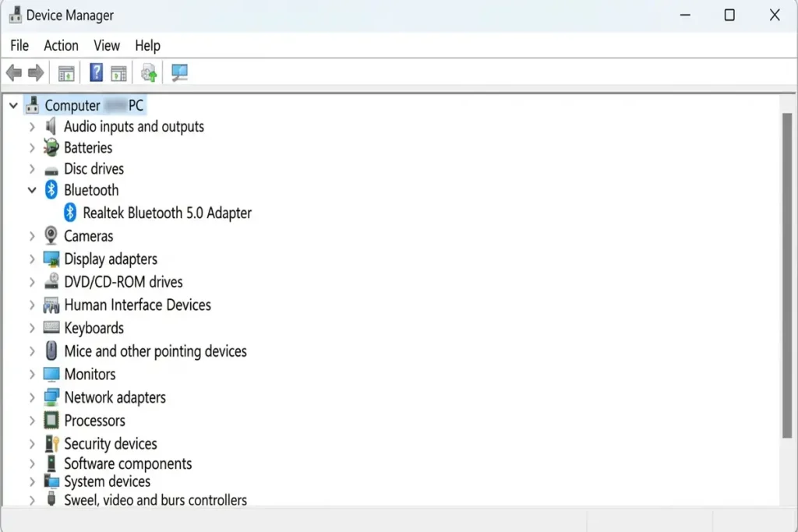Click the Disc drives category icon
The image size is (798, 532).
[51, 170]
